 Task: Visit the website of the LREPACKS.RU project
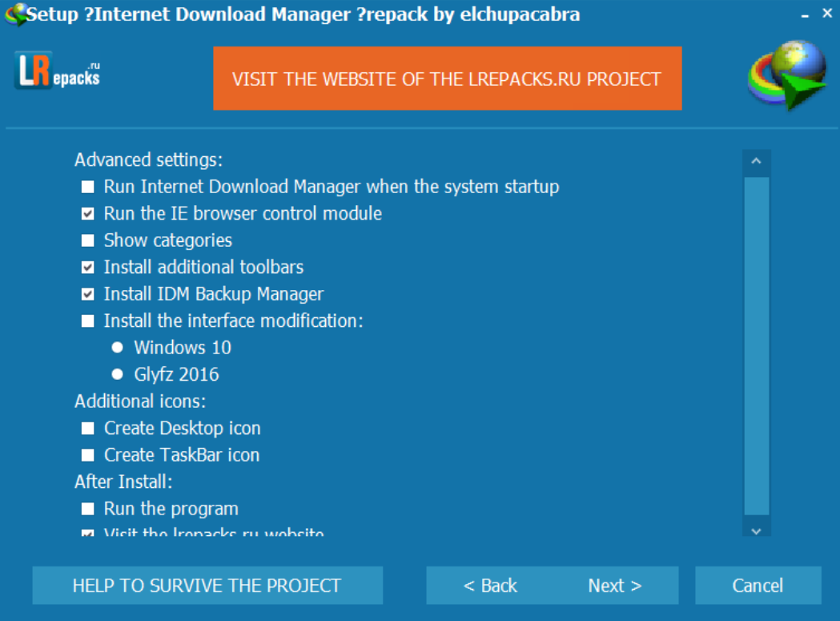(x=448, y=79)
